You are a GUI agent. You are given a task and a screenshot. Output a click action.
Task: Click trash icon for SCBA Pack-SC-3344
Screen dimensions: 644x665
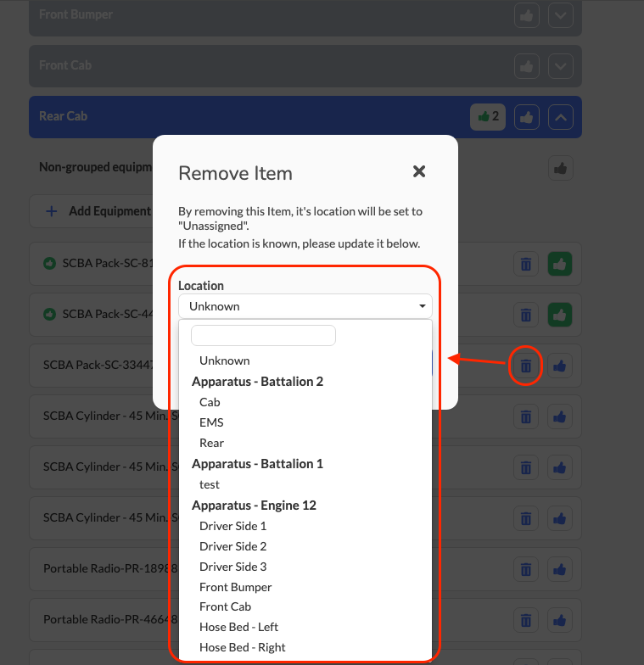(x=526, y=366)
